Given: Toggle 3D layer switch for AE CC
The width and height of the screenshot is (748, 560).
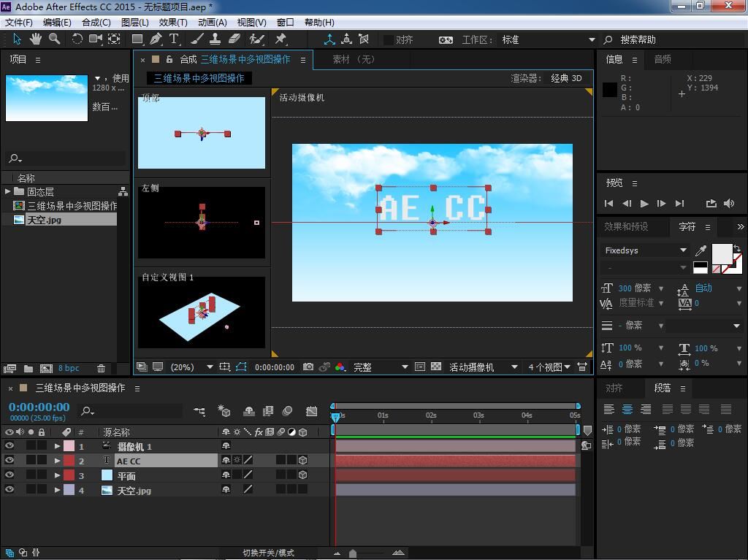Looking at the screenshot, I should coord(302,460).
